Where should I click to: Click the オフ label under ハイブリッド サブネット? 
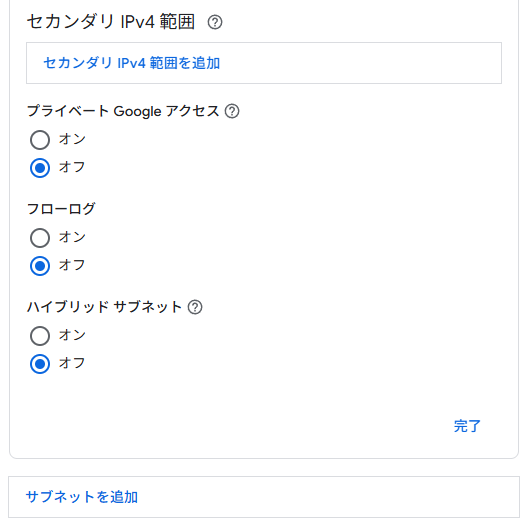[x=72, y=363]
